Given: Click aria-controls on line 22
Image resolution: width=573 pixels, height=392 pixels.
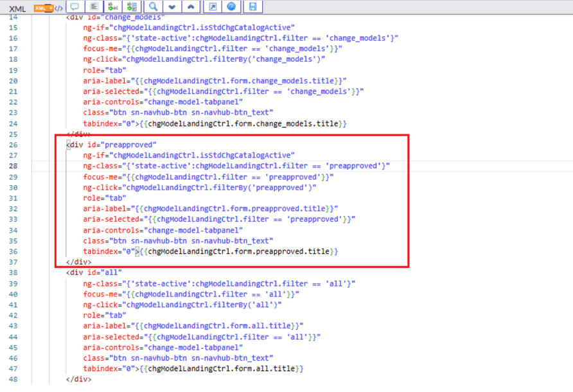Looking at the screenshot, I should [163, 102].
